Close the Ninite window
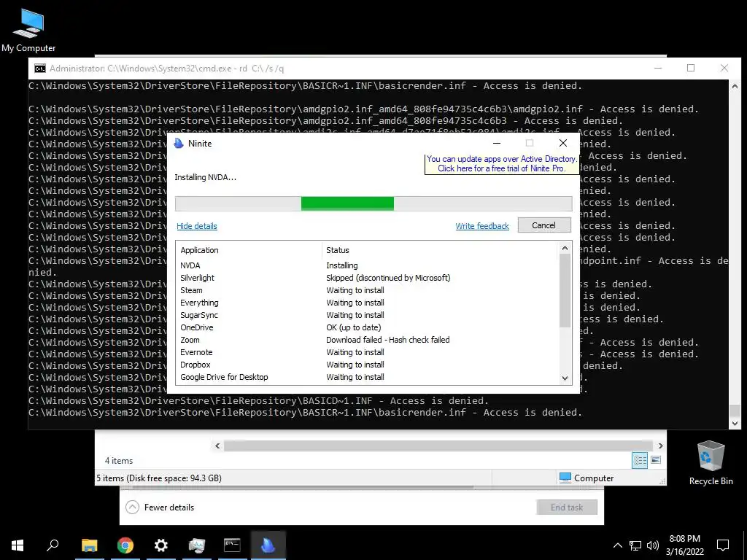The image size is (747, 560). pos(562,143)
